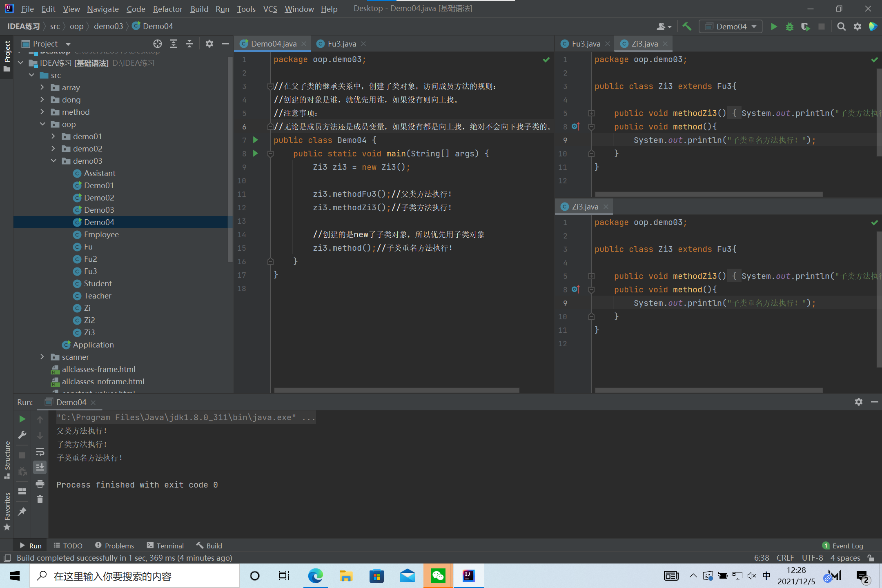Switch to Fu3.java tab in left editor

[341, 44]
